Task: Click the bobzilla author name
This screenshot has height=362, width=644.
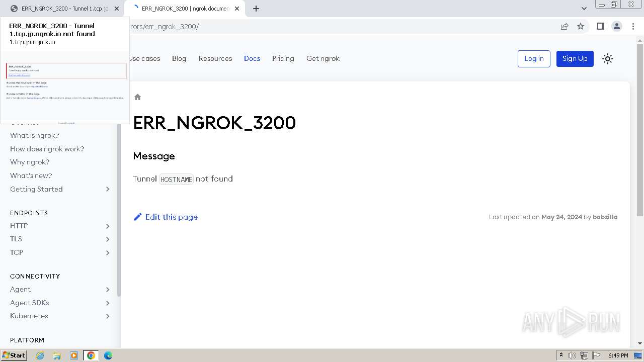Action: coord(605,217)
